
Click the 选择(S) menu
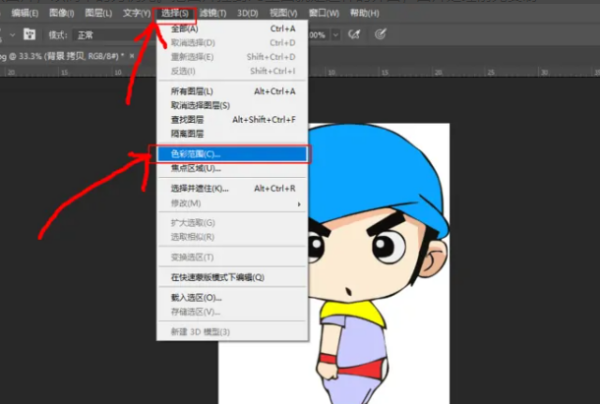[x=175, y=13]
